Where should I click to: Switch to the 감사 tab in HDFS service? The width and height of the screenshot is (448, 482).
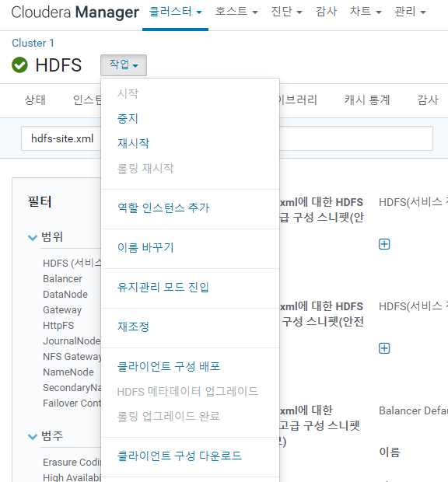click(428, 100)
